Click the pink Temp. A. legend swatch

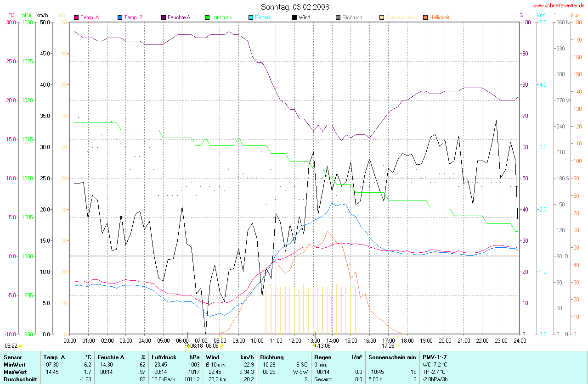pyautogui.click(x=76, y=17)
